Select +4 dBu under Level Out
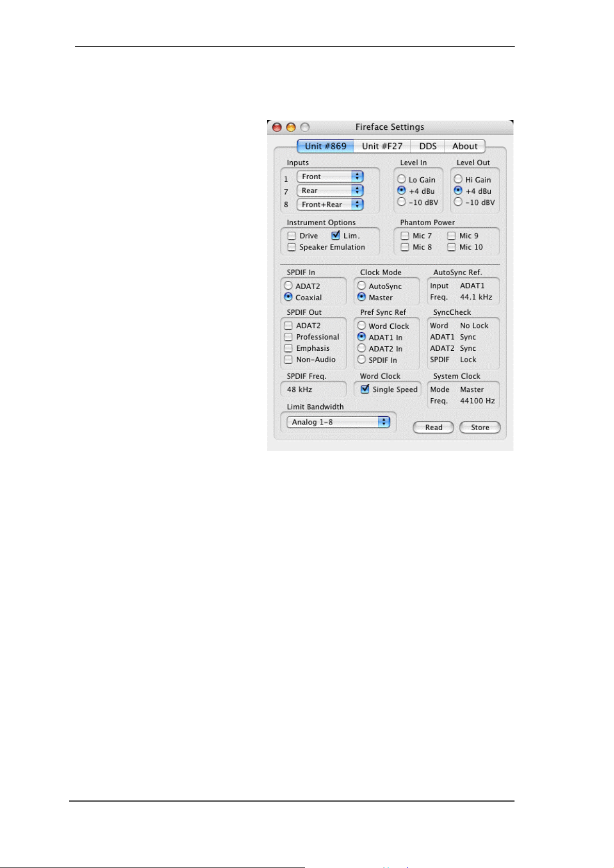Screen dimensions: 614x868 [x=458, y=191]
